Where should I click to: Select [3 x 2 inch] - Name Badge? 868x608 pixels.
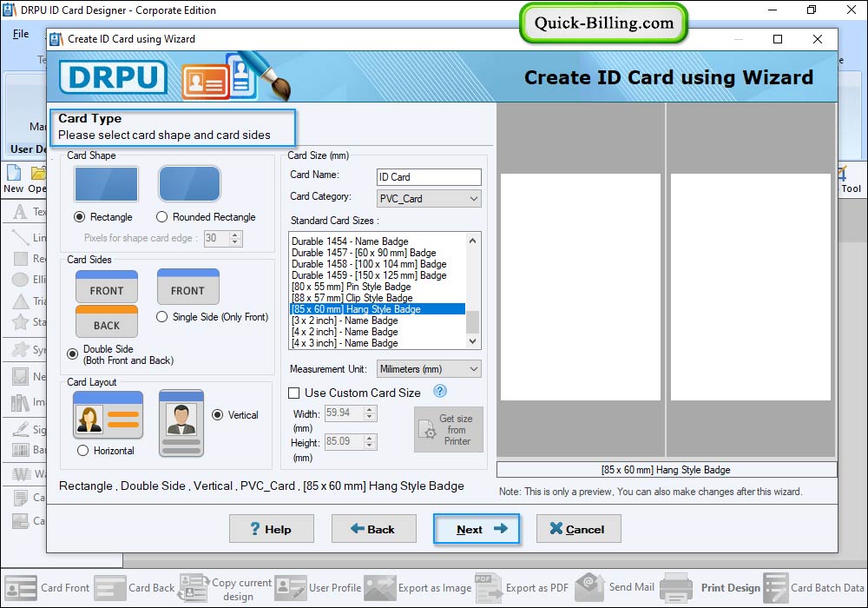[378, 321]
